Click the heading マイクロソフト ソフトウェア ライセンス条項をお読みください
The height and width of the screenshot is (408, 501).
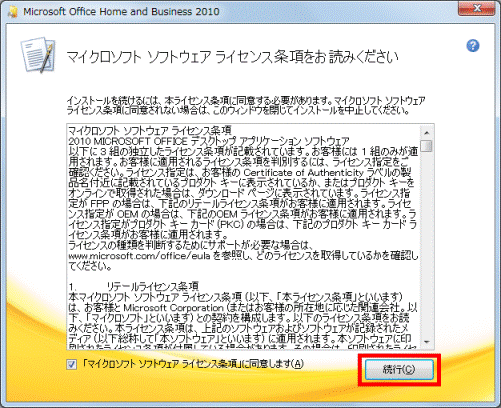(x=232, y=57)
